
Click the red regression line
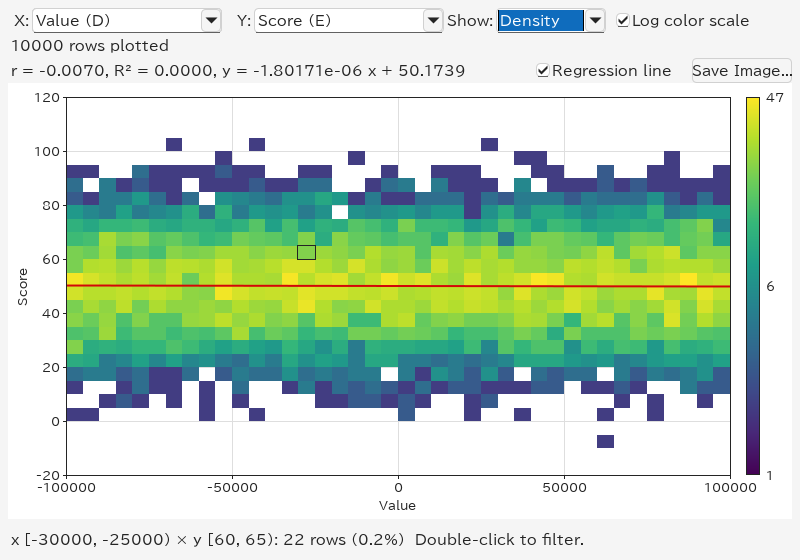pyautogui.click(x=398, y=286)
